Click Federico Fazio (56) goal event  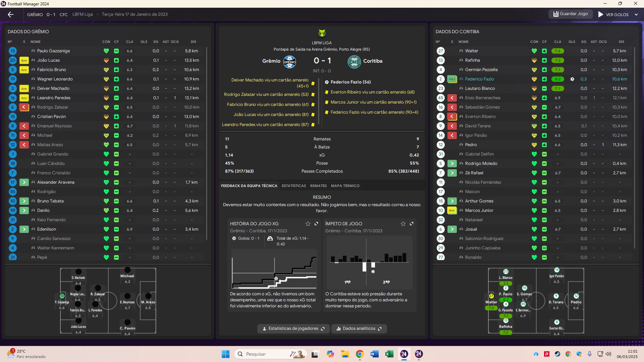(351, 82)
